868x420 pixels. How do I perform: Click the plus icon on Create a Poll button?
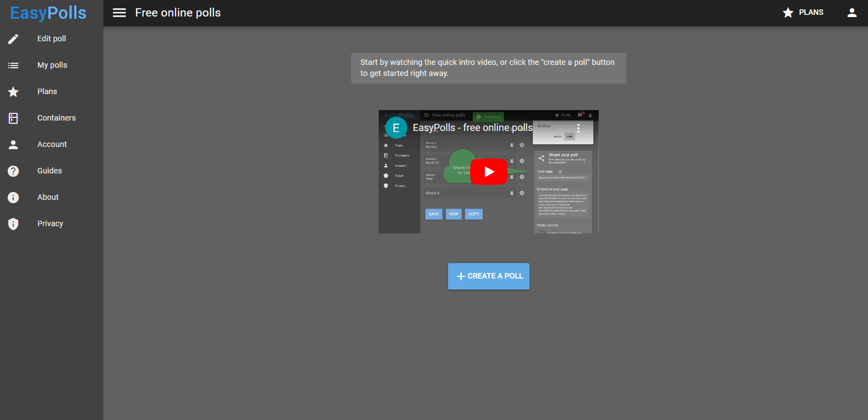461,276
